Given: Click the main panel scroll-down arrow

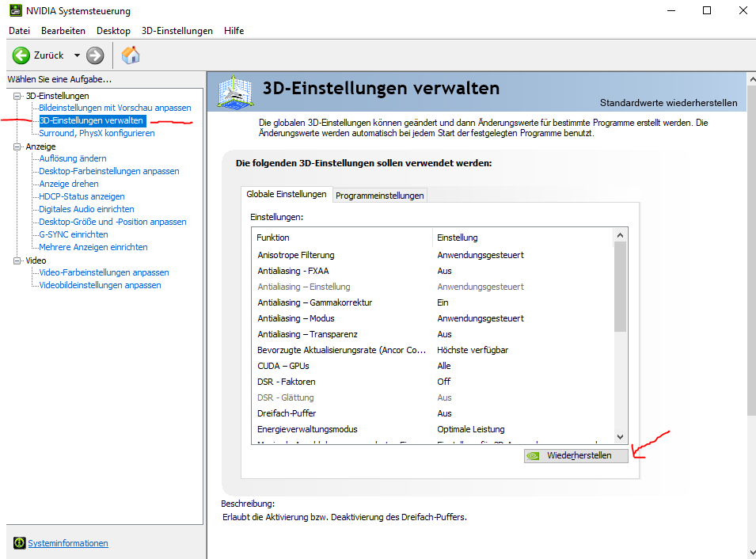Looking at the screenshot, I should tap(752, 553).
